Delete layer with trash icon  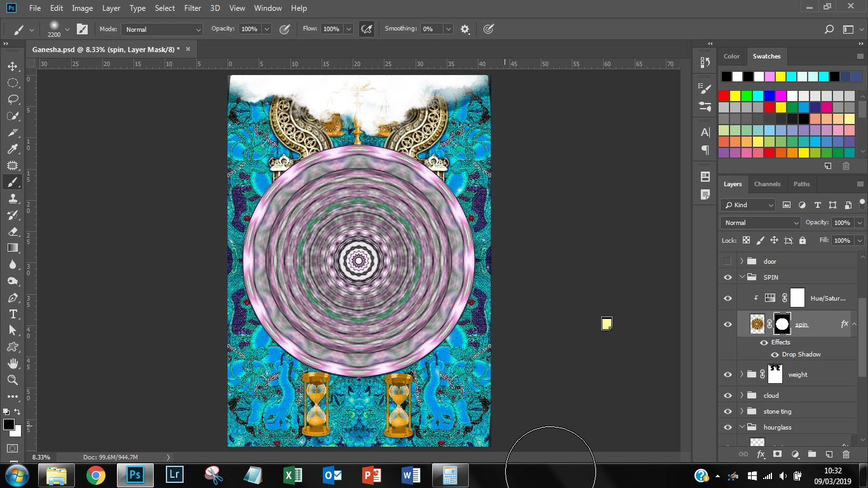coord(846,454)
